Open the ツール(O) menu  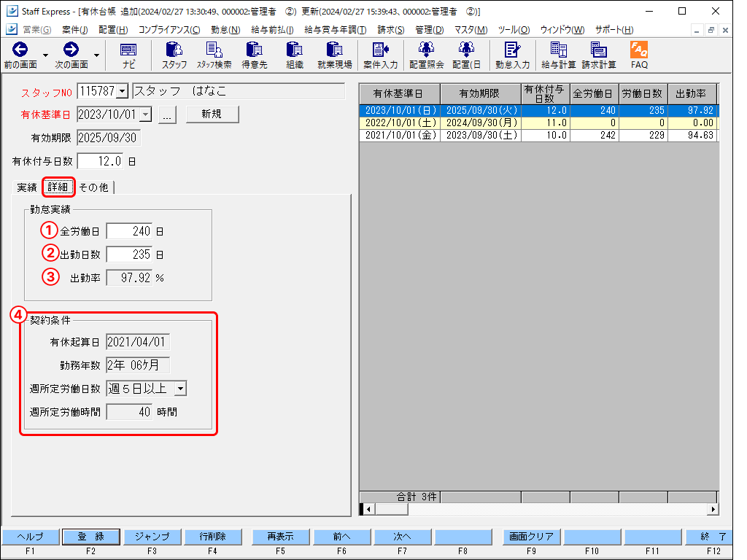514,29
